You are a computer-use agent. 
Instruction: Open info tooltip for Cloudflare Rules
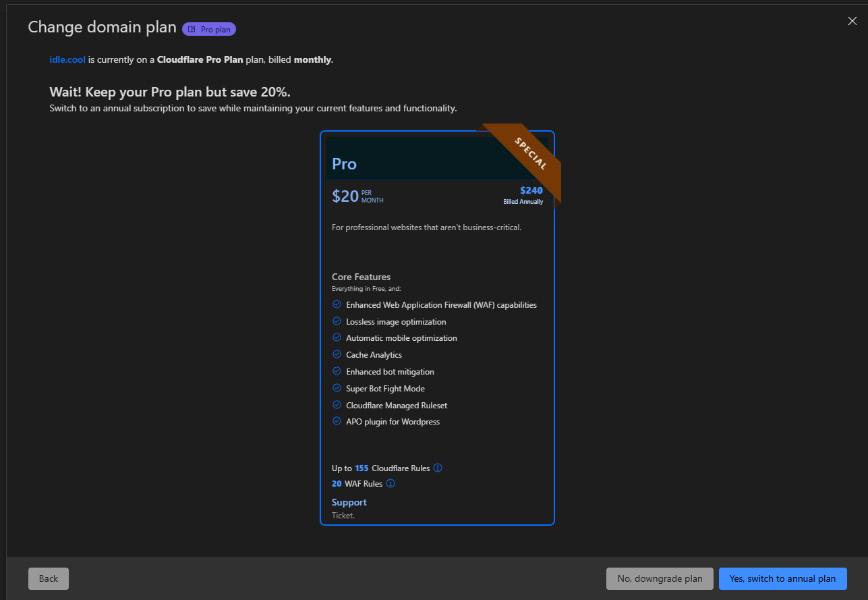point(438,468)
